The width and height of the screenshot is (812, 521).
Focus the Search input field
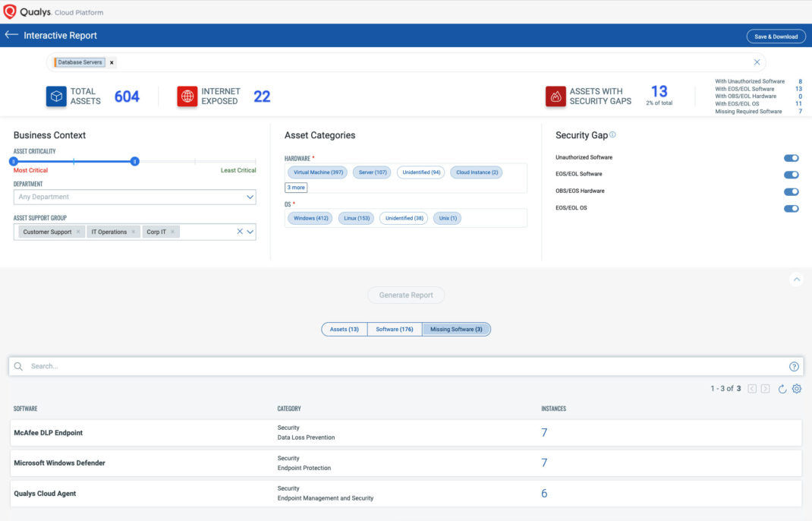click(x=406, y=367)
